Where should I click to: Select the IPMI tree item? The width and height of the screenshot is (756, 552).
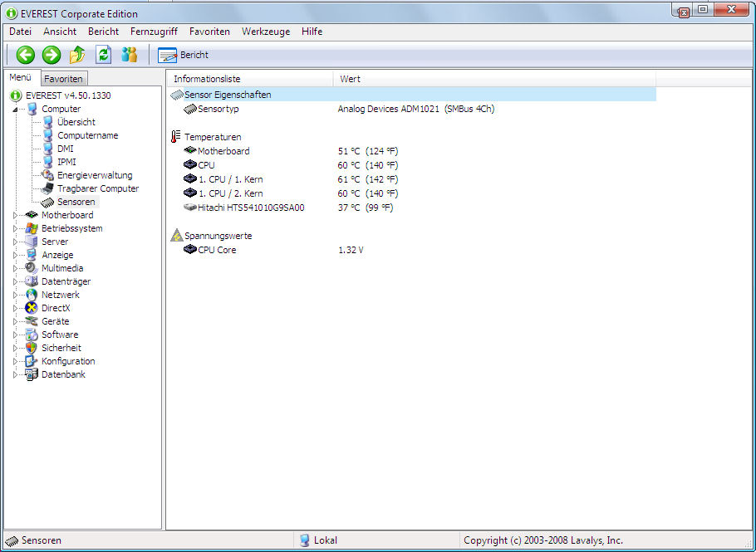pos(66,162)
